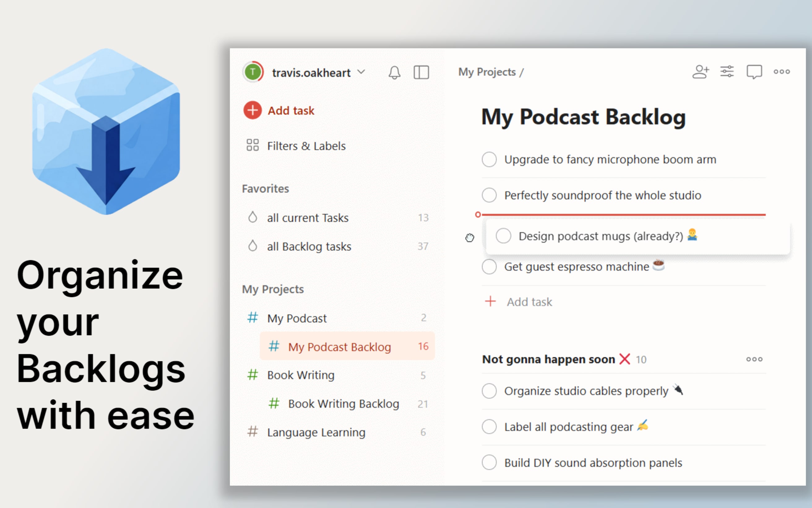Click the 16 count on My Podcast Backlog
This screenshot has height=508, width=812.
(x=423, y=346)
